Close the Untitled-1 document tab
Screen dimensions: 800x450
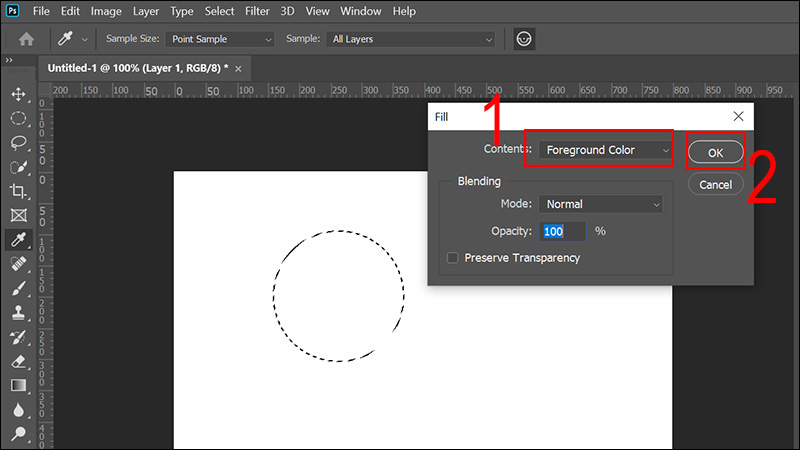tap(238, 69)
